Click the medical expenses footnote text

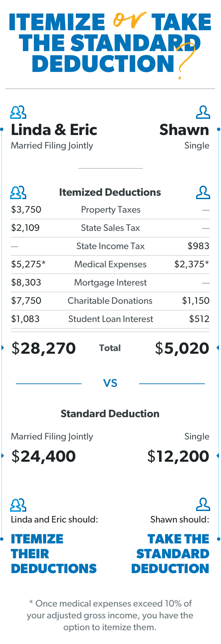pos(110,615)
